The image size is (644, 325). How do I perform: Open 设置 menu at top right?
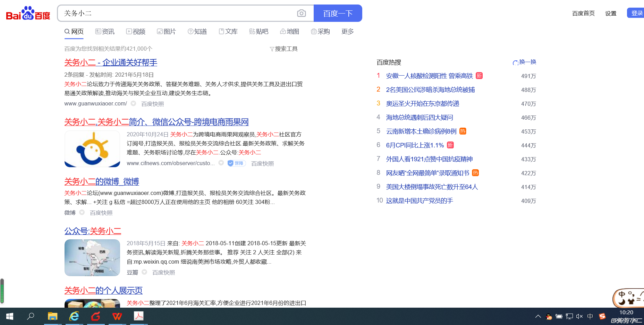(x=611, y=13)
